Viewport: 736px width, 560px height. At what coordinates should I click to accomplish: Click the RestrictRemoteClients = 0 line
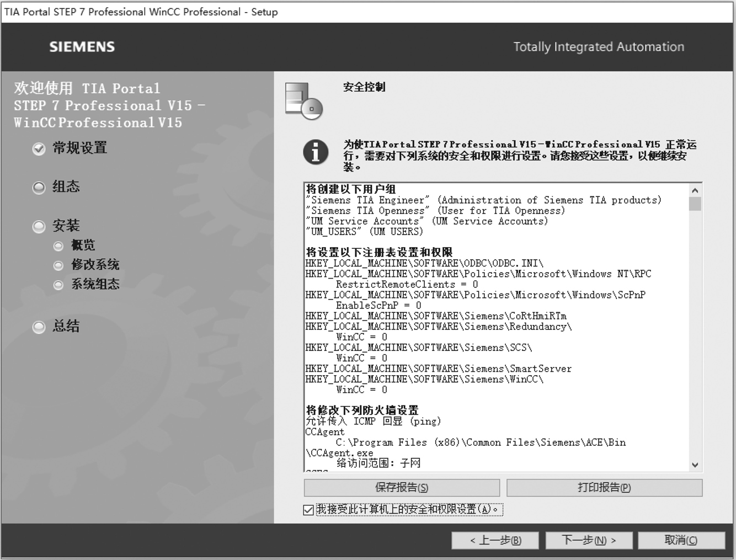407,285
